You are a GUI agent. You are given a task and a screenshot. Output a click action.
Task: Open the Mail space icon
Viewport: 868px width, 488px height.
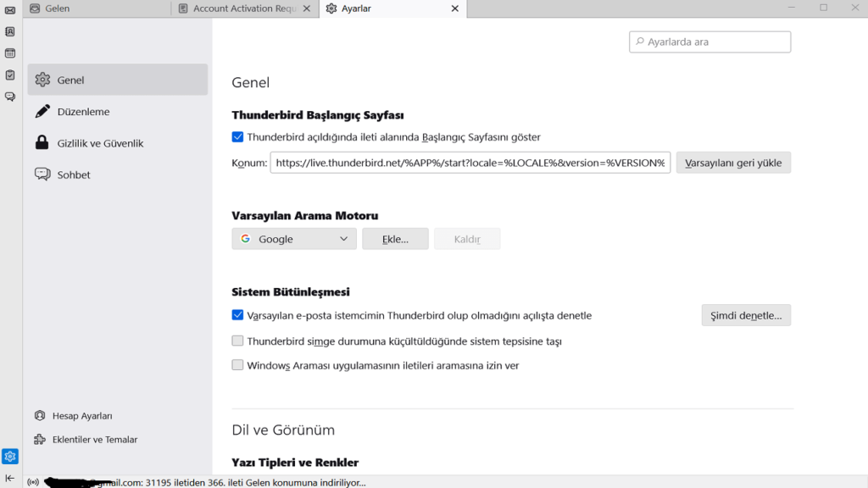click(10, 10)
